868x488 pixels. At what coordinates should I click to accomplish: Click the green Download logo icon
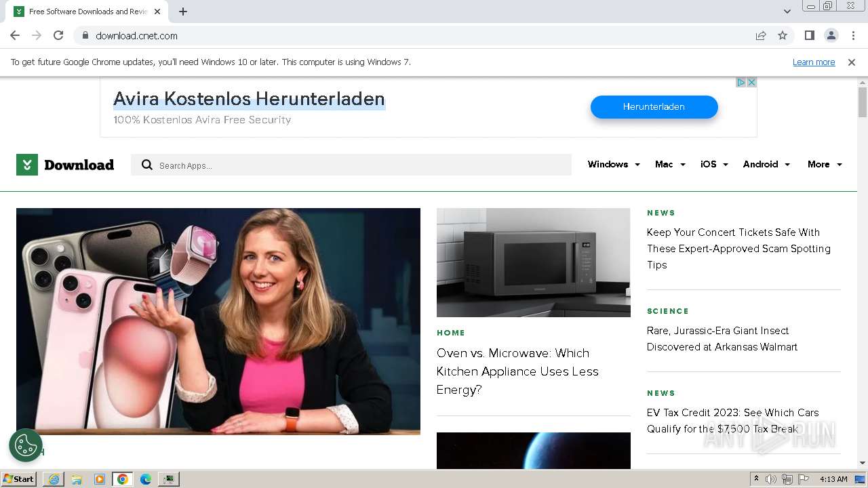[x=27, y=165]
